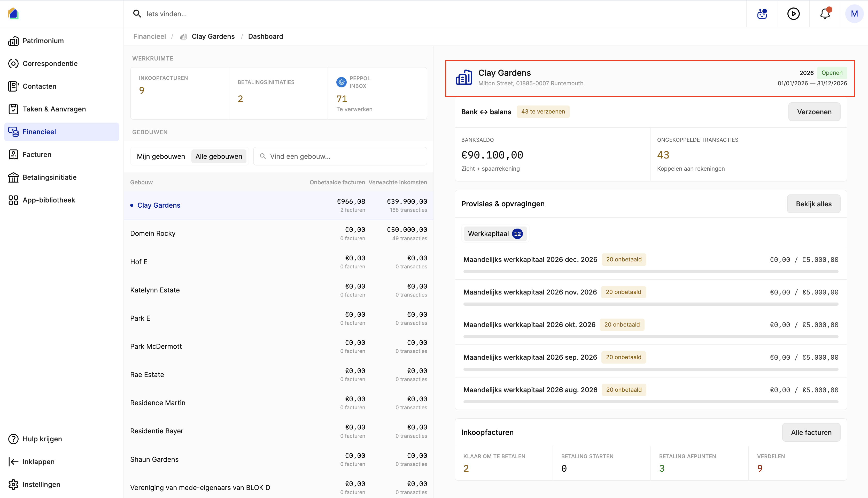Select Shaun Gardens building row
This screenshot has width=868, height=498.
[278, 459]
